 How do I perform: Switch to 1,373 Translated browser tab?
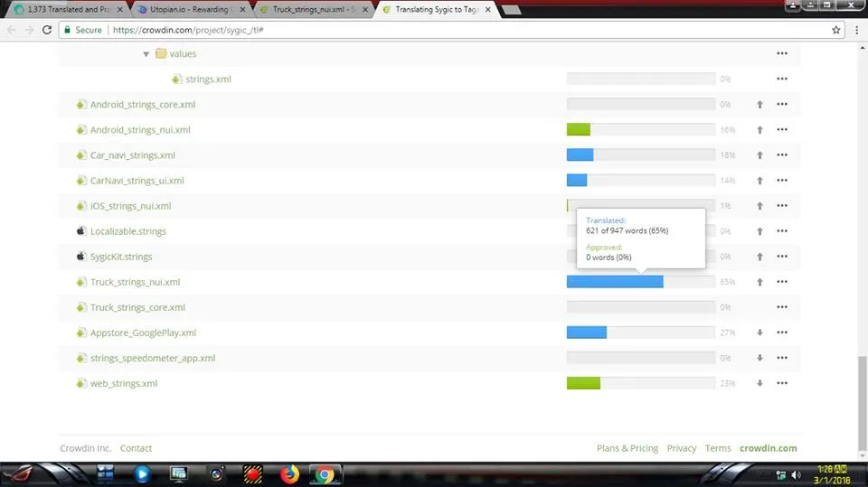tap(70, 9)
